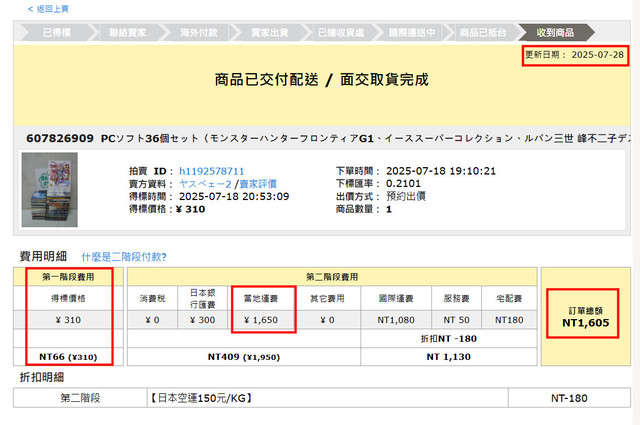Open seller ヤスベェー2 profile link
Image resolution: width=640 pixels, height=425 pixels.
[205, 184]
